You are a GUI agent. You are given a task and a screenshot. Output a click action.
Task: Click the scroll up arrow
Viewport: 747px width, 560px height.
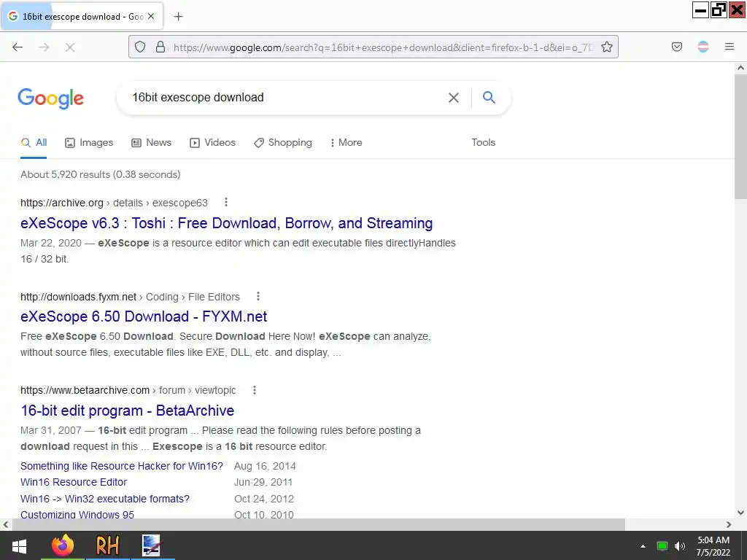coord(740,68)
